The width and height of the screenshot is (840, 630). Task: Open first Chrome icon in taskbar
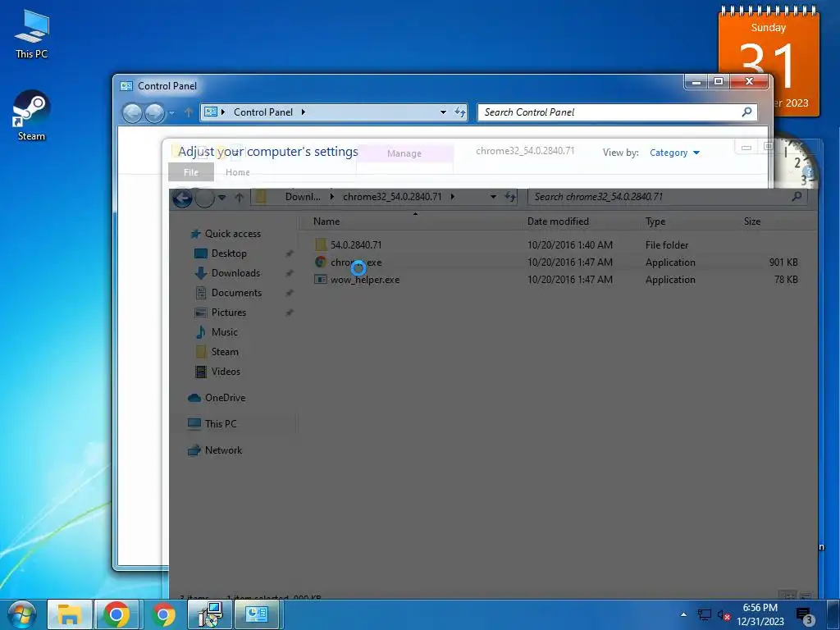click(x=116, y=614)
